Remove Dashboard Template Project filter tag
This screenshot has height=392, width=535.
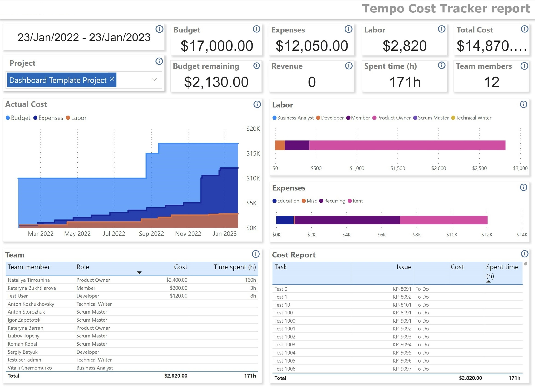point(112,79)
